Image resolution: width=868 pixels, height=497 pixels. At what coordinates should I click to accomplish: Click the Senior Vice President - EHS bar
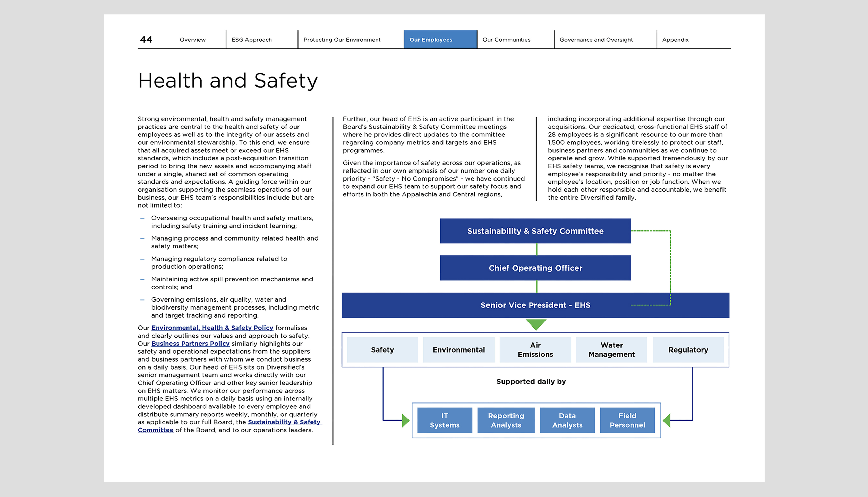[x=535, y=305]
